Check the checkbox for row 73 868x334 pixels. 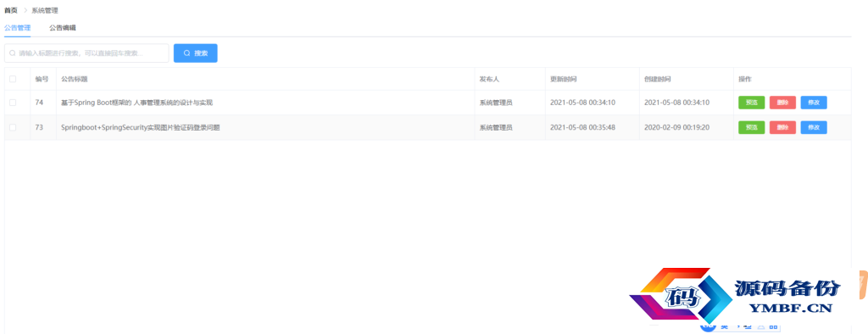pyautogui.click(x=13, y=127)
